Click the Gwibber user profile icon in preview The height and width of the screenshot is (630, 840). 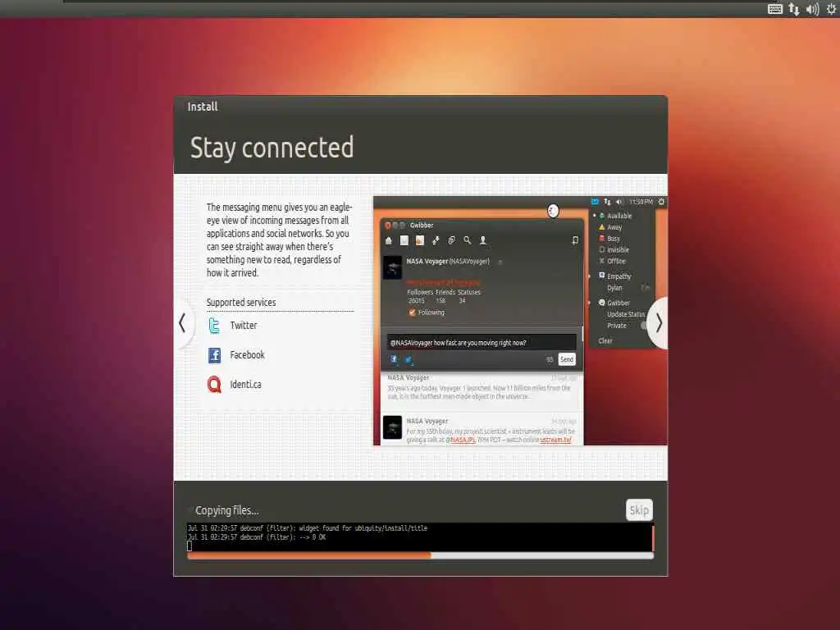point(482,240)
